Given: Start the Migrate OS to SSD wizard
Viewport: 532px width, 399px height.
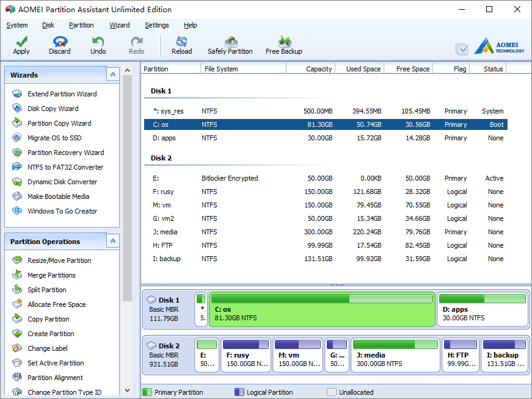Looking at the screenshot, I should click(x=54, y=138).
